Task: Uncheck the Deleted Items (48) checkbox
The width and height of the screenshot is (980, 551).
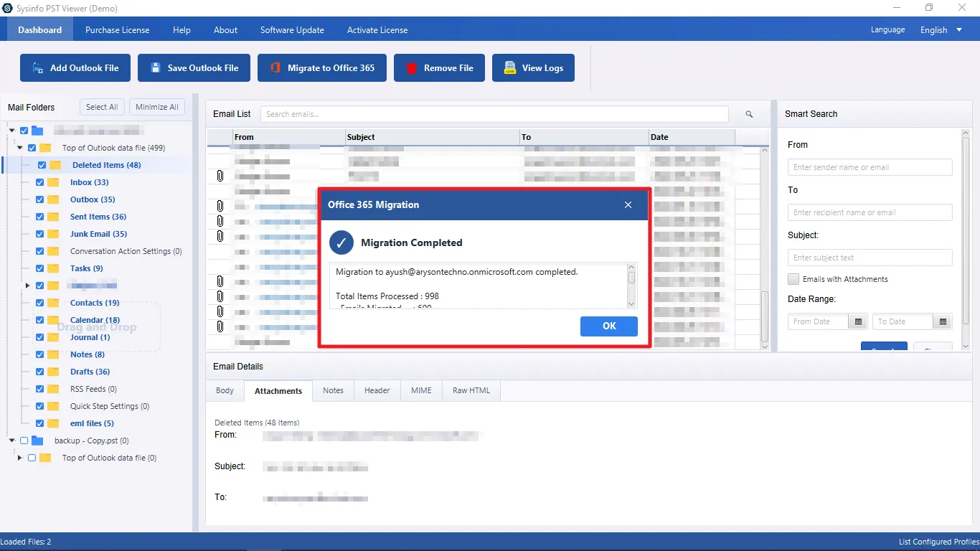Action: coord(42,165)
